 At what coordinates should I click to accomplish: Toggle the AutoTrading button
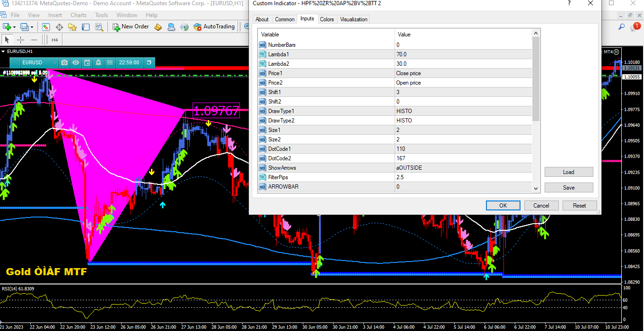pyautogui.click(x=214, y=27)
